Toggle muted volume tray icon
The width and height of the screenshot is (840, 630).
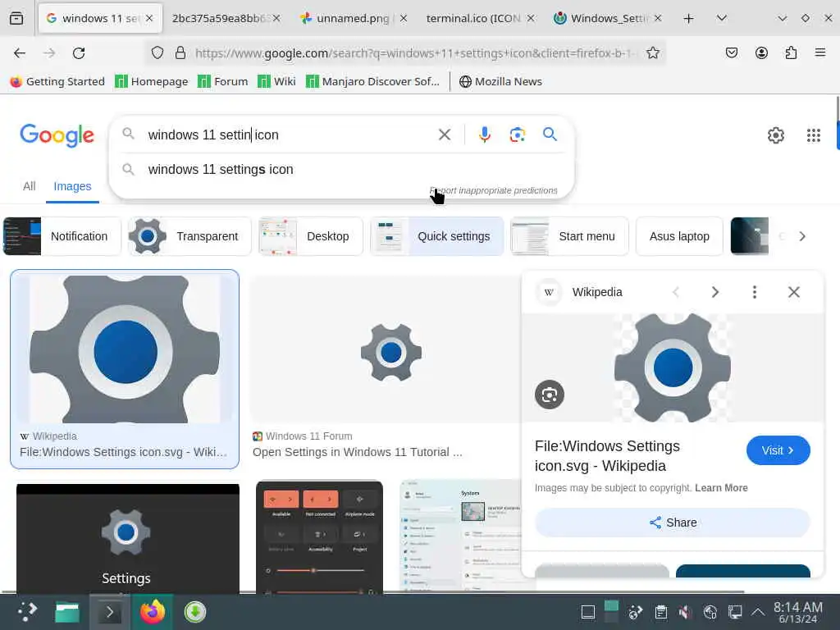point(685,612)
